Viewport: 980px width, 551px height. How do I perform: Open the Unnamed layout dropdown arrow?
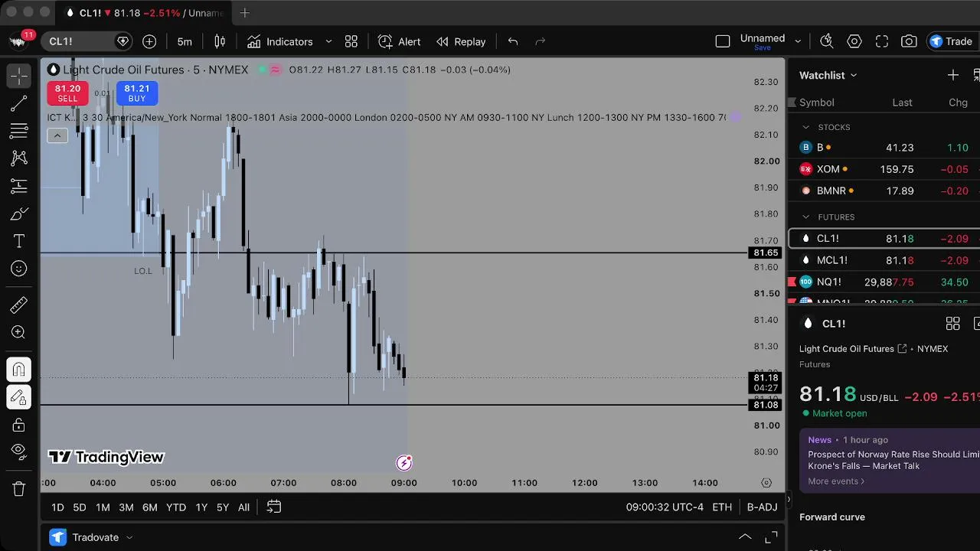798,41
